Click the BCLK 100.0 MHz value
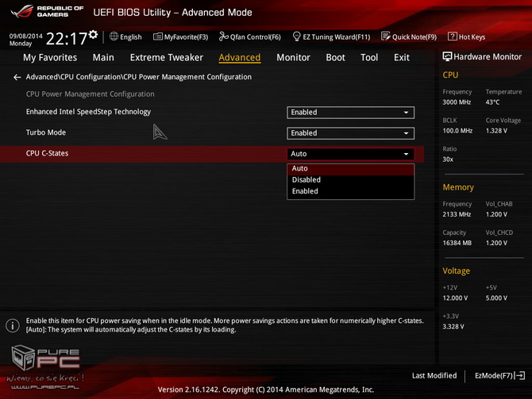 [x=457, y=131]
